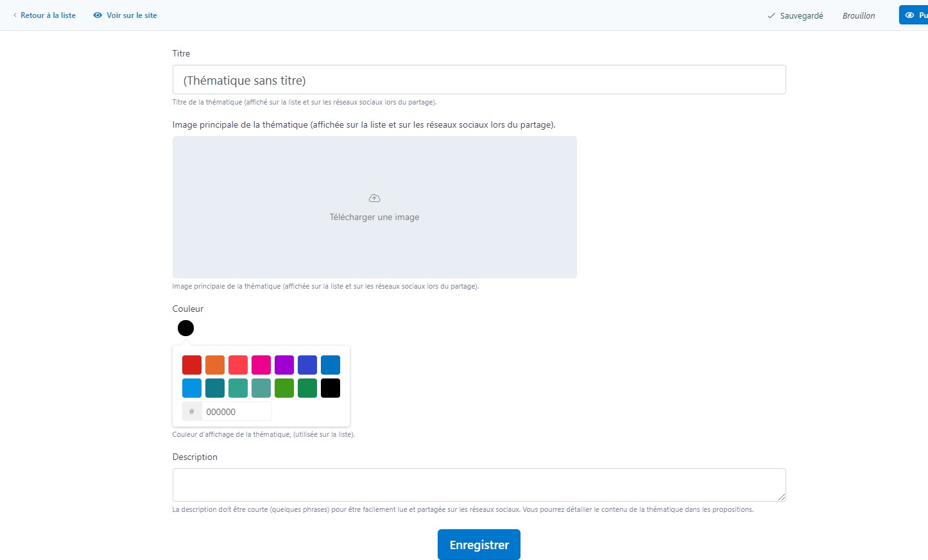Click the back chevron beside Retour à la liste
The width and height of the screenshot is (928, 560).
pyautogui.click(x=15, y=15)
